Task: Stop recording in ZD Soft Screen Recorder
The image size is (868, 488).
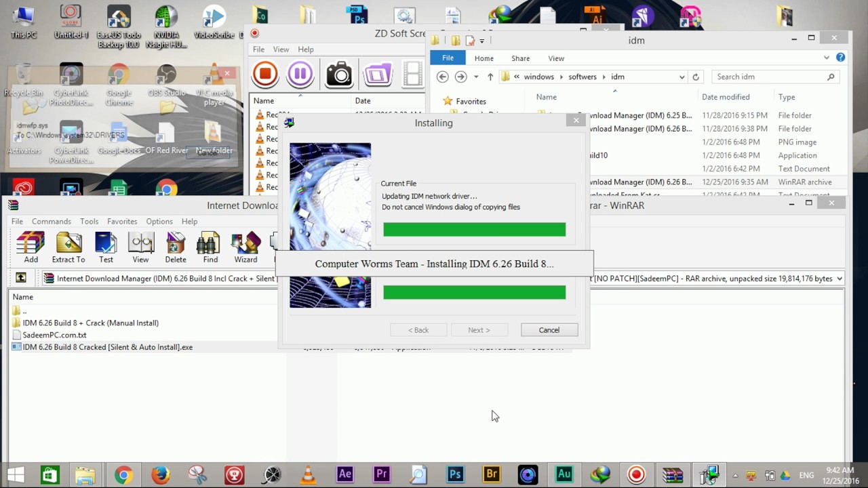Action: pos(265,74)
